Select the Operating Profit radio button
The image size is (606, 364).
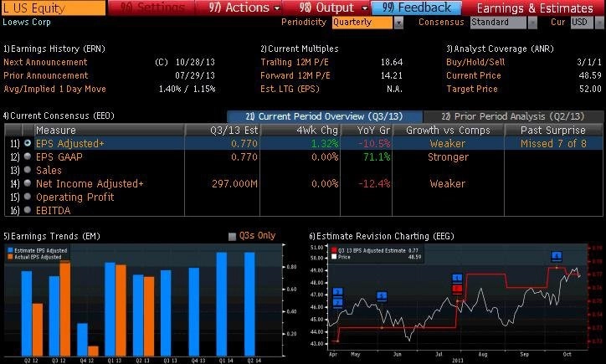(x=28, y=197)
